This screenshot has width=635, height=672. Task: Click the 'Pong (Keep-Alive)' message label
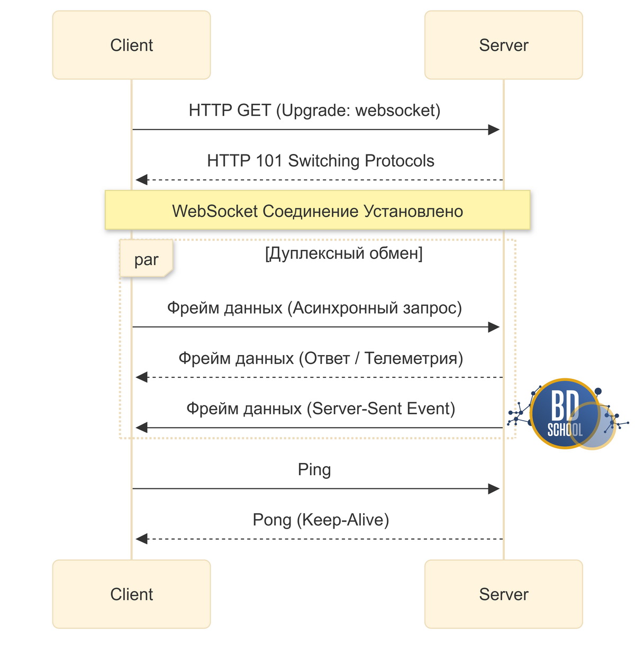321,520
